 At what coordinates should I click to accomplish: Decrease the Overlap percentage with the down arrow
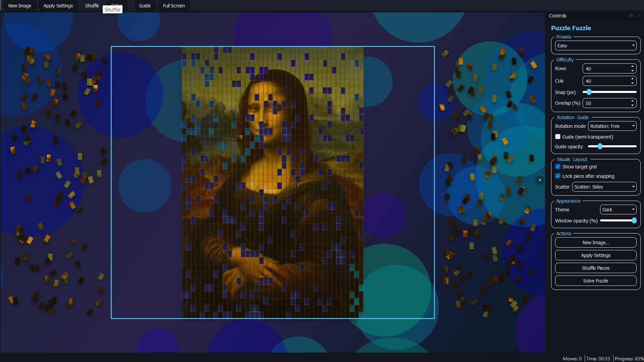click(x=632, y=105)
